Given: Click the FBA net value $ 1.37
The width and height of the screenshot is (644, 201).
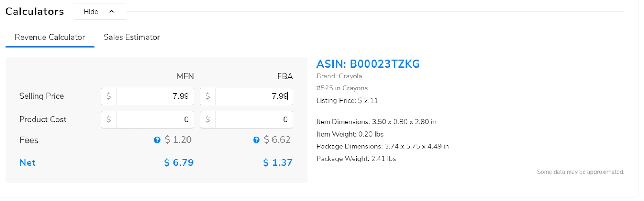Looking at the screenshot, I should pyautogui.click(x=278, y=163).
